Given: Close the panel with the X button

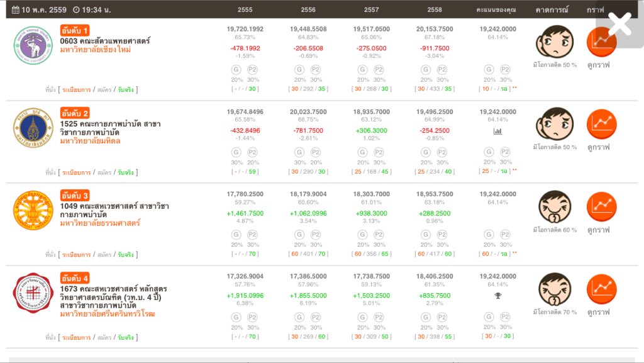Looking at the screenshot, I should coord(619,24).
